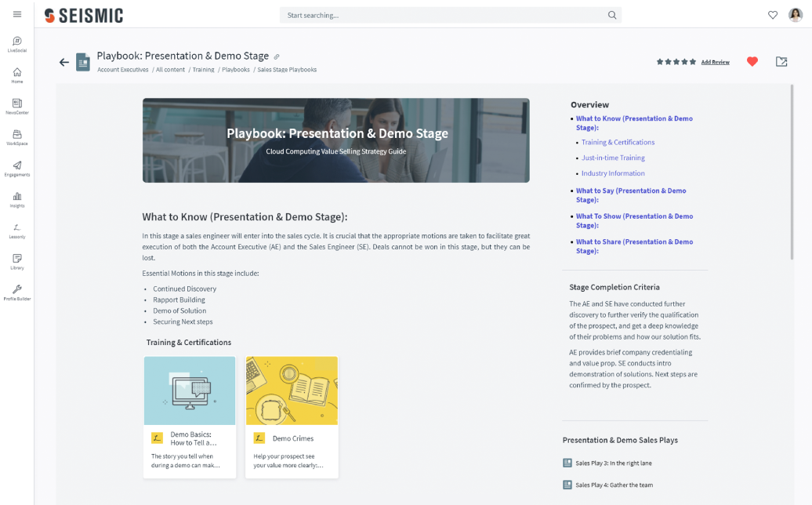Click the playbook document icon

[x=83, y=62]
